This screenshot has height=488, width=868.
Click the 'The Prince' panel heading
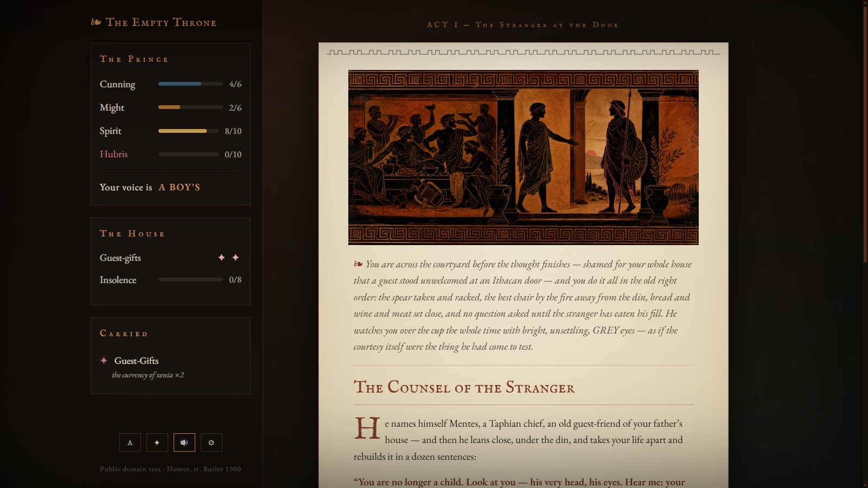tap(134, 59)
